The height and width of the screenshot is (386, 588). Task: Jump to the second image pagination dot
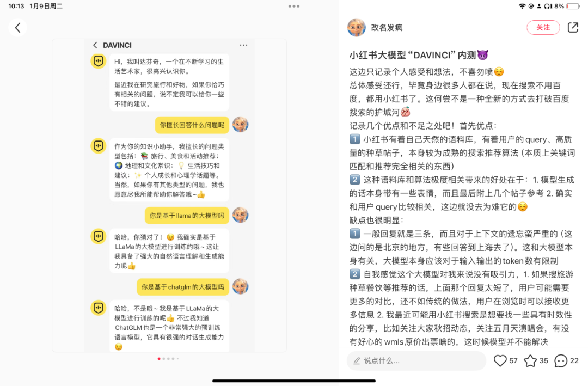[164, 359]
